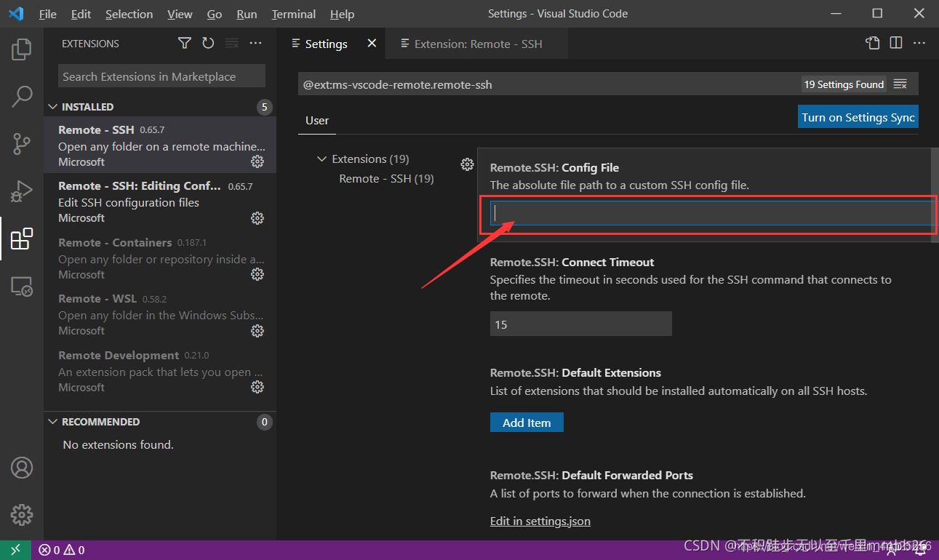939x560 pixels.
Task: Open manage gear for Remote - WSL
Action: pyautogui.click(x=257, y=330)
